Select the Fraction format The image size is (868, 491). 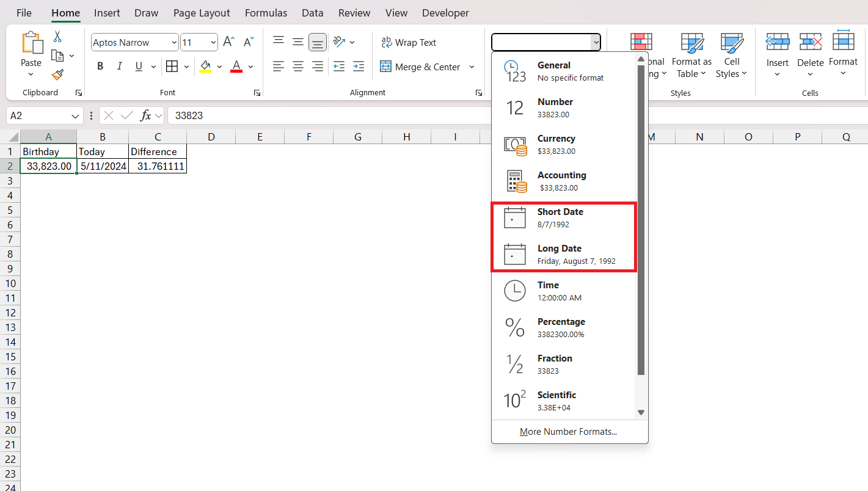pos(563,365)
